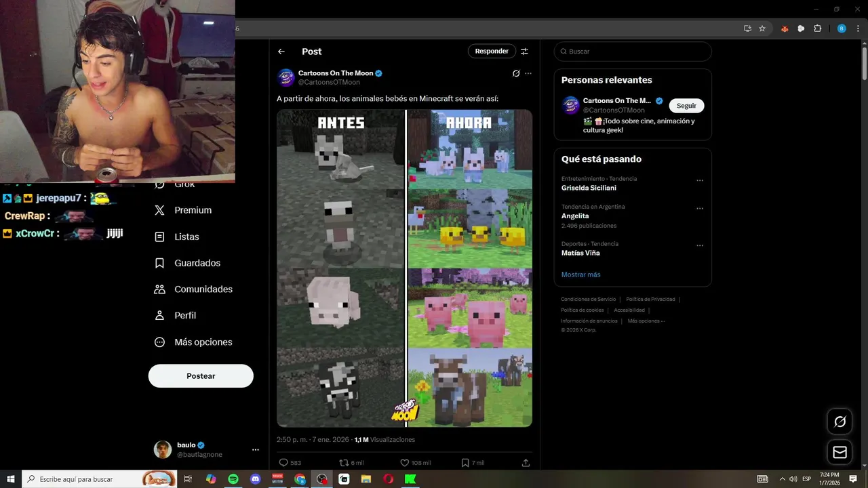The width and height of the screenshot is (868, 488).
Task: Open Condiciones de Servicio link
Action: [x=589, y=300]
